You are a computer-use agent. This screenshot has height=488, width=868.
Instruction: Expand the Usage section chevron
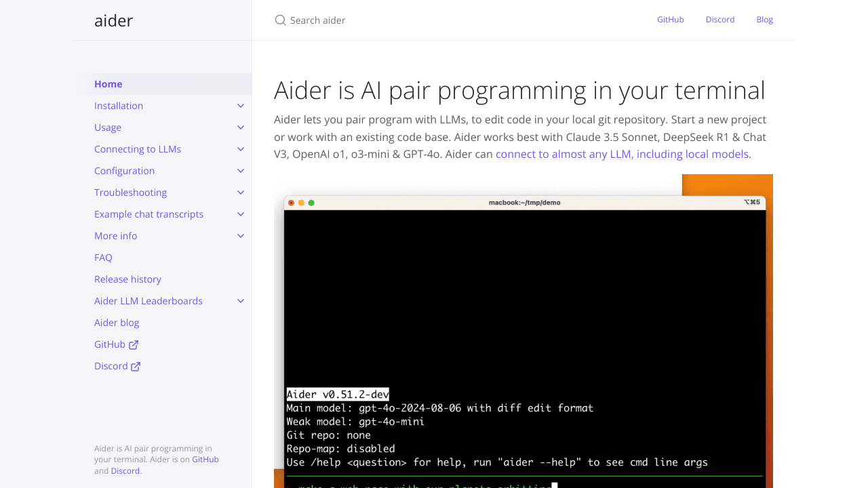tap(241, 127)
